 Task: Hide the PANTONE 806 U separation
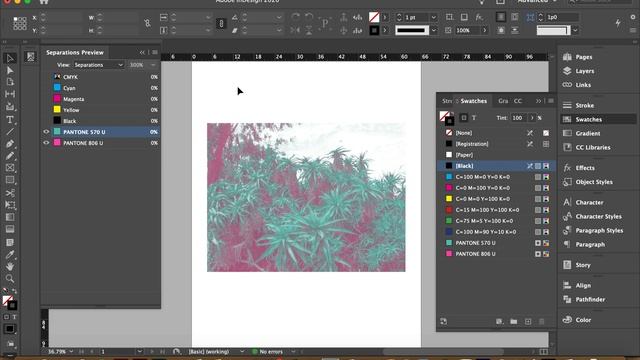pos(46,143)
